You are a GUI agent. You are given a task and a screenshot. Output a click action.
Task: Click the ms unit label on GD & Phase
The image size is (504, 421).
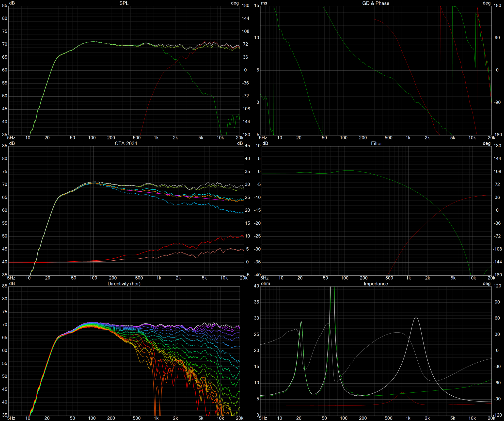pos(264,3)
